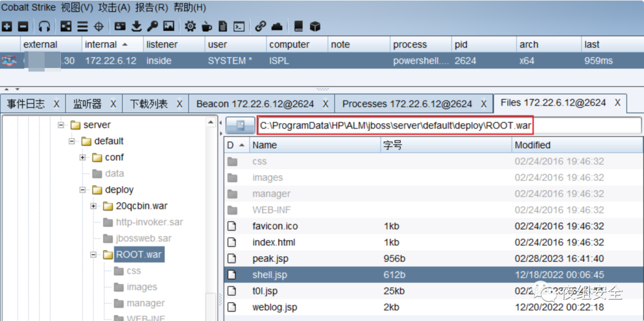
Task: Open the 攻击(A) menu
Action: [114, 7]
